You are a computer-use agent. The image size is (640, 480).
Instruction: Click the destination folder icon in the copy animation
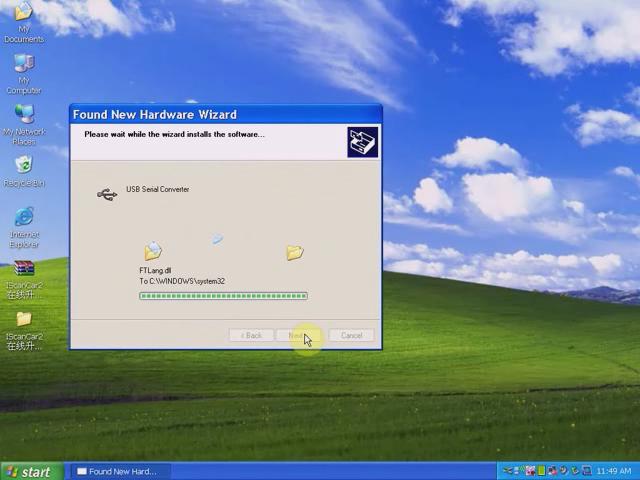[x=295, y=253]
